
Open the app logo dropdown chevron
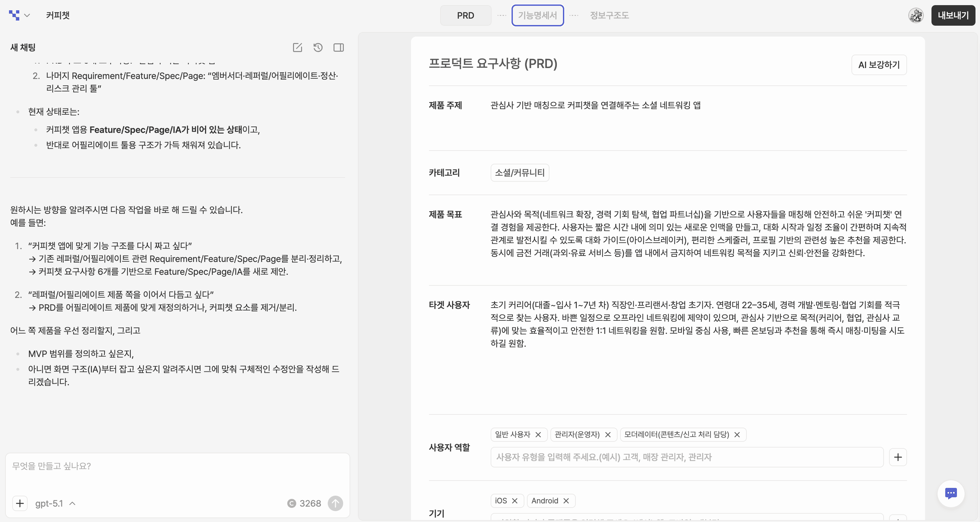coord(27,16)
